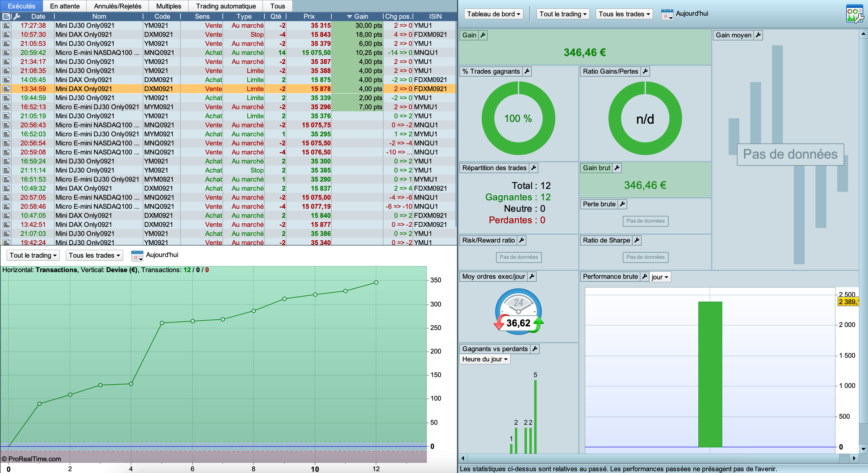868x473 pixels.
Task: Click calendar icon below the orders list
Action: (x=137, y=256)
